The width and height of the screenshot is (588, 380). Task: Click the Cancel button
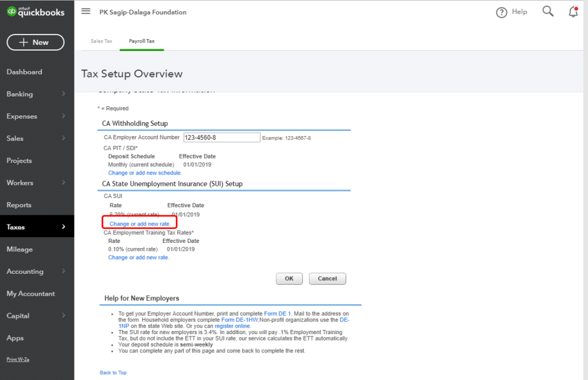coord(327,278)
